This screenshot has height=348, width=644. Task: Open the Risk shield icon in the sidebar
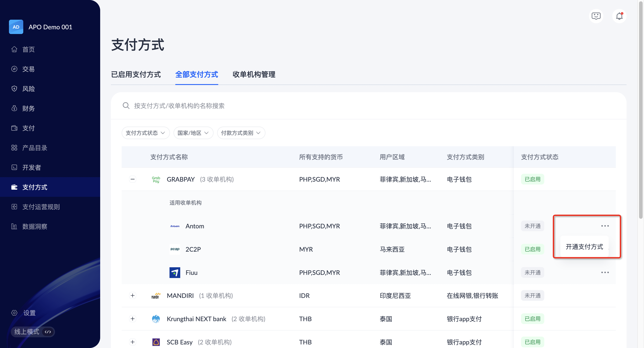(x=14, y=89)
